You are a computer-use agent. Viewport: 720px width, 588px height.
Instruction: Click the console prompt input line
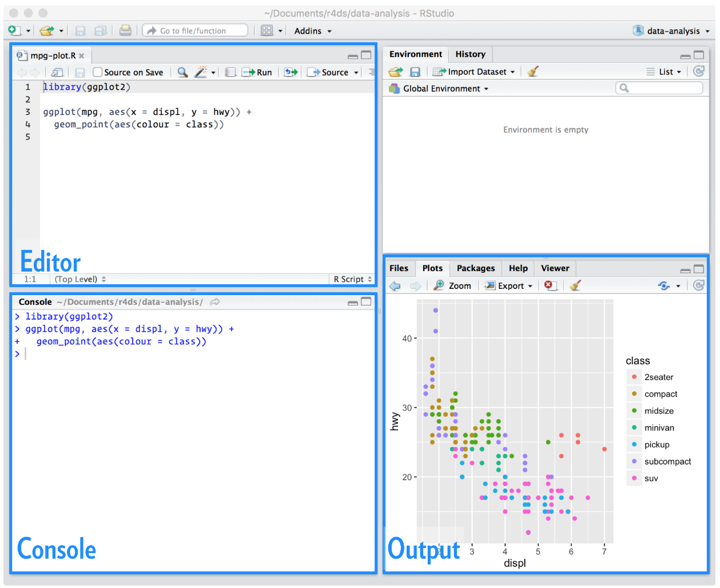tap(194, 354)
